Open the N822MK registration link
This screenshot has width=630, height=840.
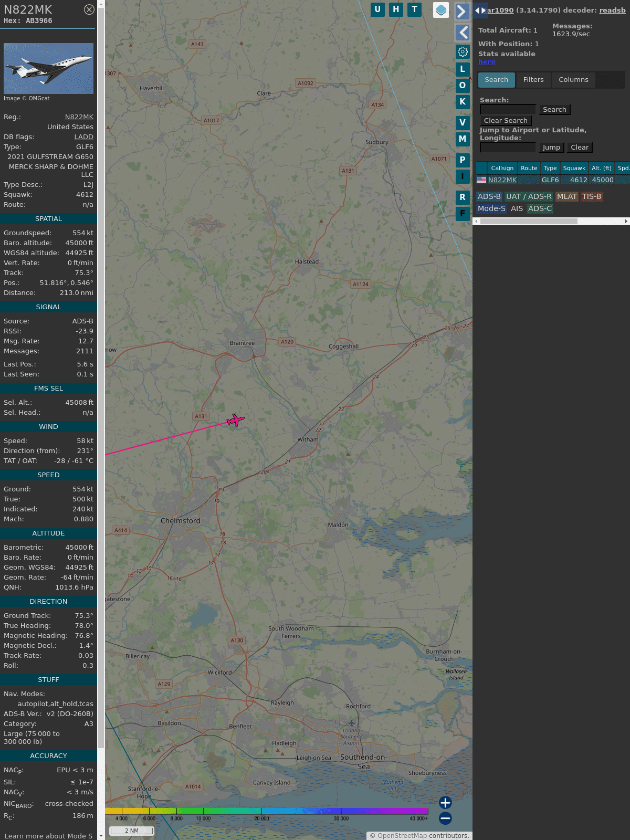click(79, 117)
